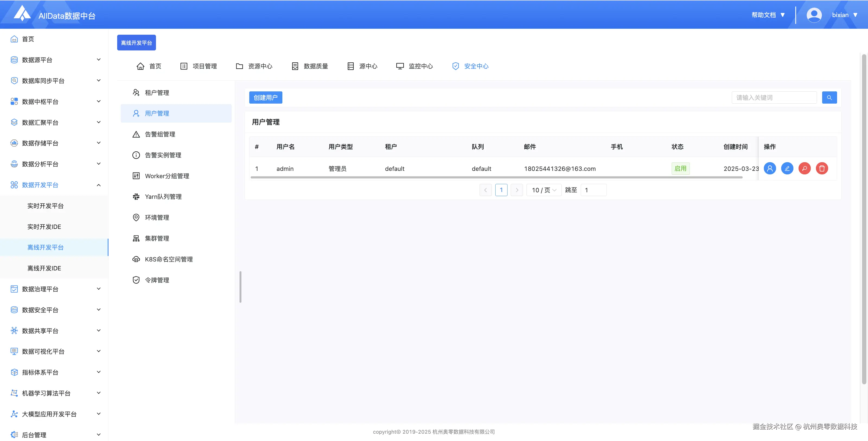Click the magnifier search button
Screen dimensions: 868x441
(x=829, y=98)
